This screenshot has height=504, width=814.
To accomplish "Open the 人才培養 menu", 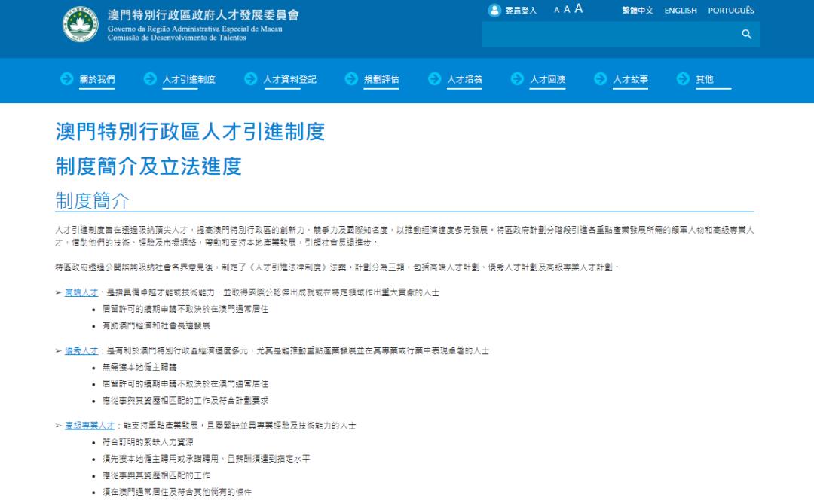I will pos(464,79).
